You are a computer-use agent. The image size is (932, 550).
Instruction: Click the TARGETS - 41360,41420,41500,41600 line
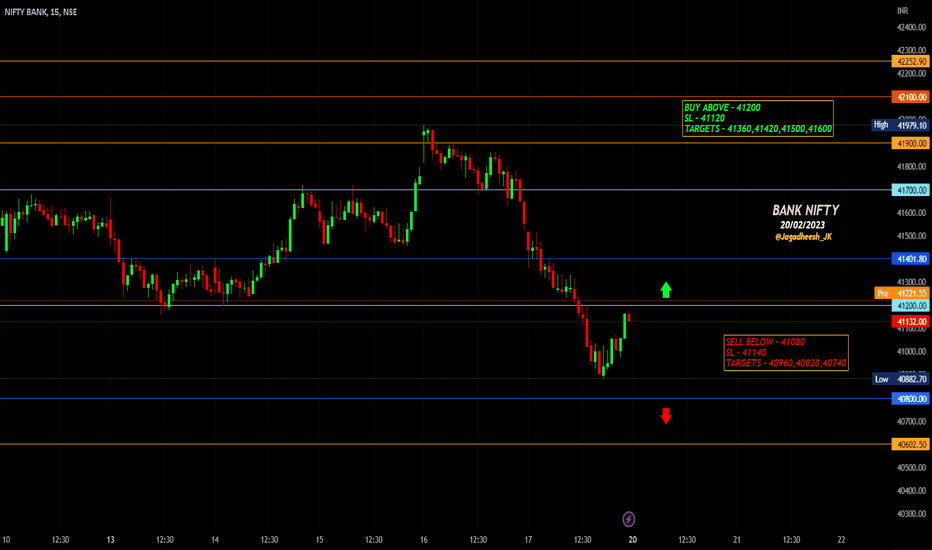point(758,129)
